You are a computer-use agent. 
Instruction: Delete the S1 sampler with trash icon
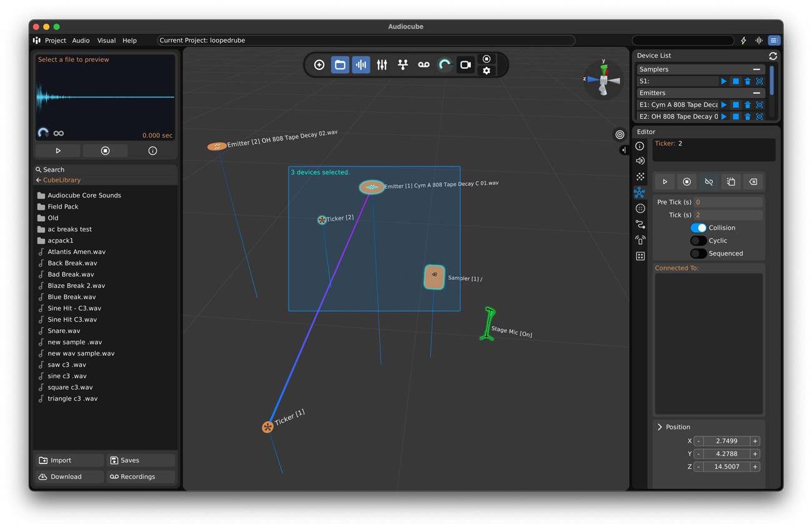click(x=748, y=81)
